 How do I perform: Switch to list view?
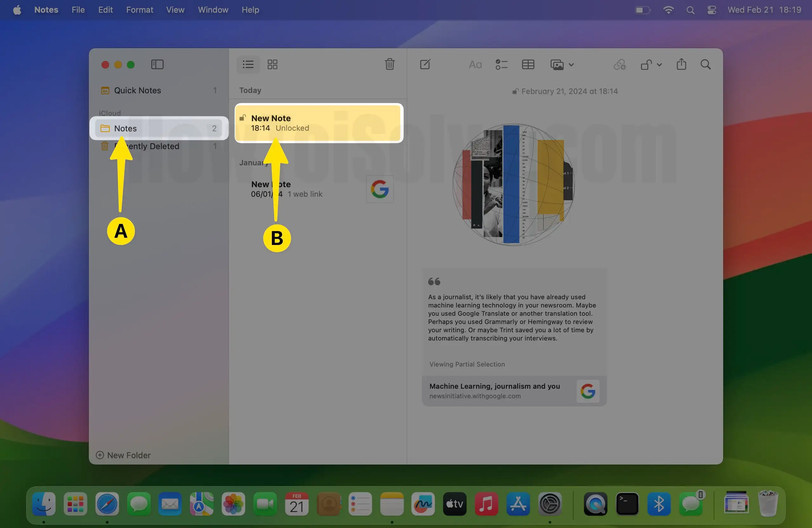point(248,64)
